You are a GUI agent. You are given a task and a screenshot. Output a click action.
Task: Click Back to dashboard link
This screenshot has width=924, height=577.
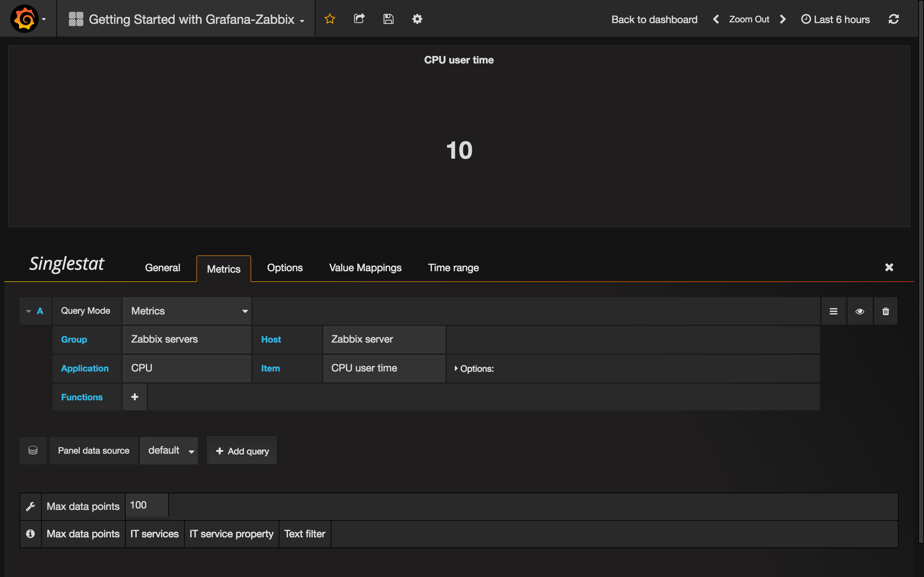tap(654, 19)
